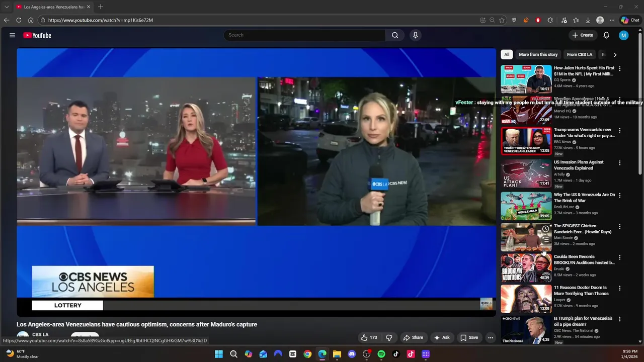Click the YouTube search input field

click(x=304, y=35)
